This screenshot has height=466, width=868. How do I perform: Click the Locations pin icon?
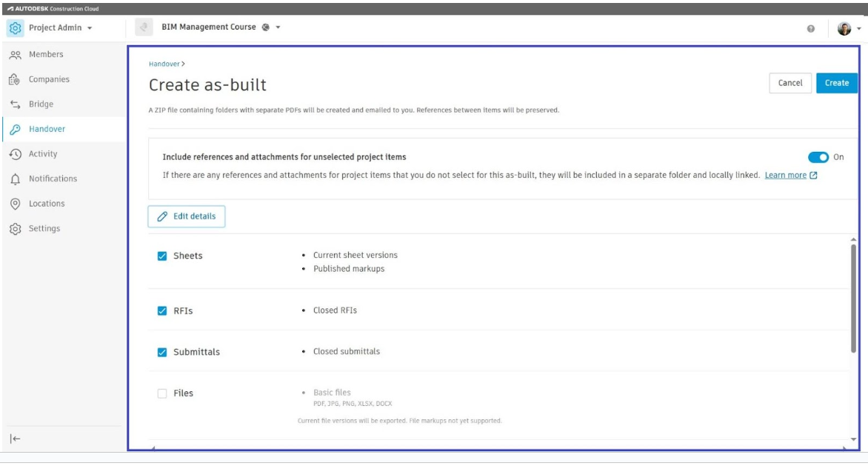click(x=15, y=204)
